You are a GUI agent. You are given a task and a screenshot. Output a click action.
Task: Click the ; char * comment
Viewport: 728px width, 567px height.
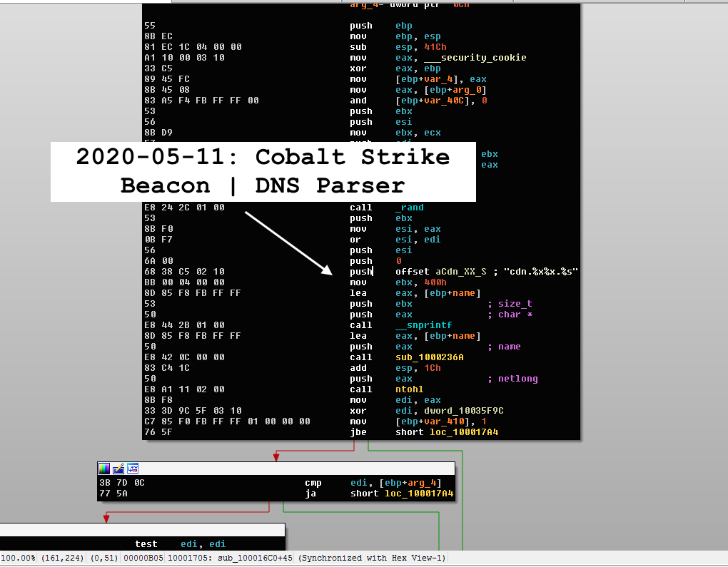tap(510, 314)
